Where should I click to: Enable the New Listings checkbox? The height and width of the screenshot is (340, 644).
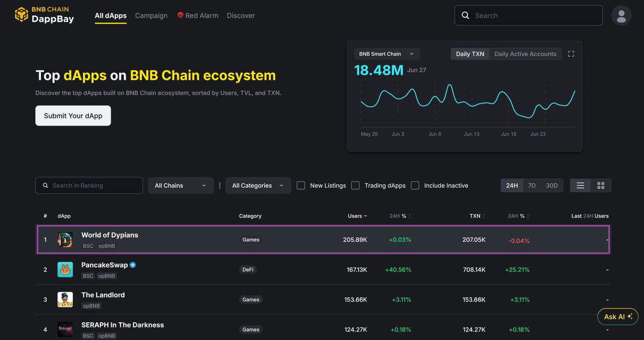pyautogui.click(x=301, y=186)
